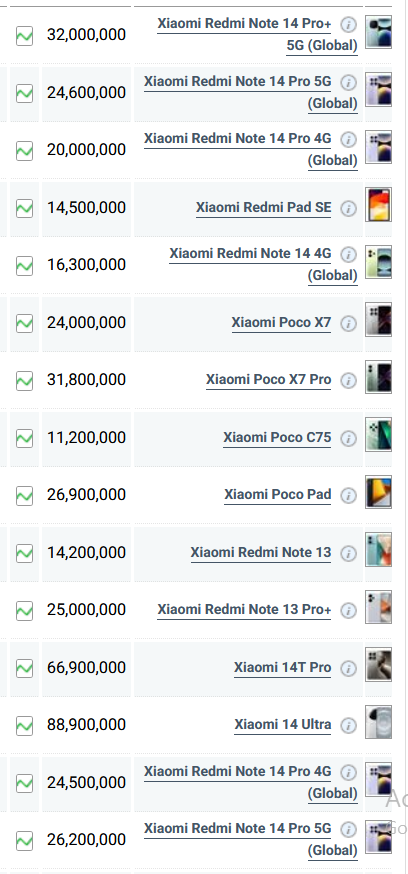Image resolution: width=408 pixels, height=874 pixels.
Task: Open Xiaomi Poco Pad thumbnail image
Action: click(x=378, y=492)
